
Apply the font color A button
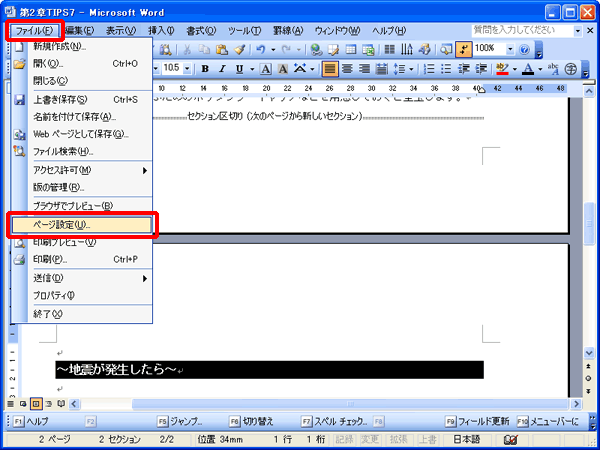pyautogui.click(x=528, y=69)
